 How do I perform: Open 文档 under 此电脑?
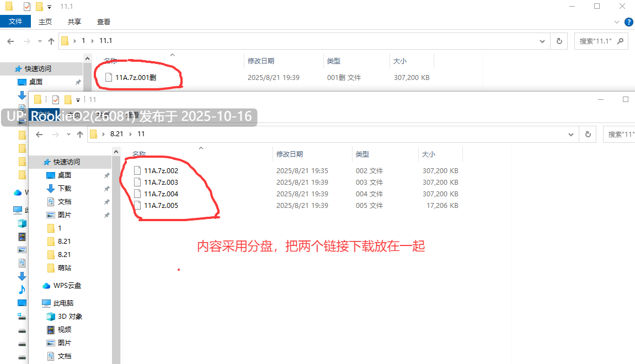pyautogui.click(x=65, y=356)
